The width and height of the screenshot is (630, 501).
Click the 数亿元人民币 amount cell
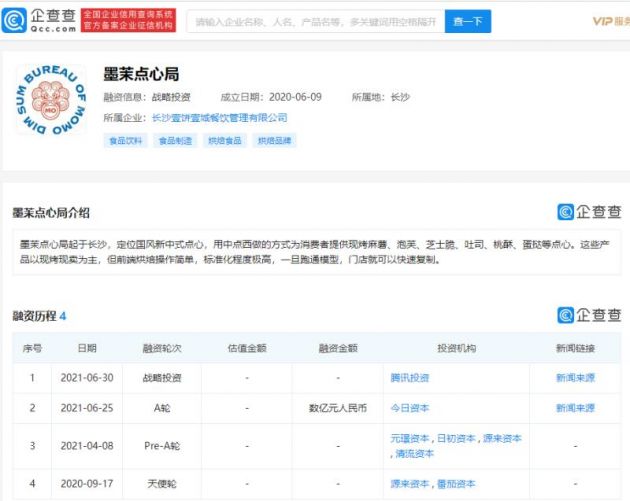click(x=338, y=408)
